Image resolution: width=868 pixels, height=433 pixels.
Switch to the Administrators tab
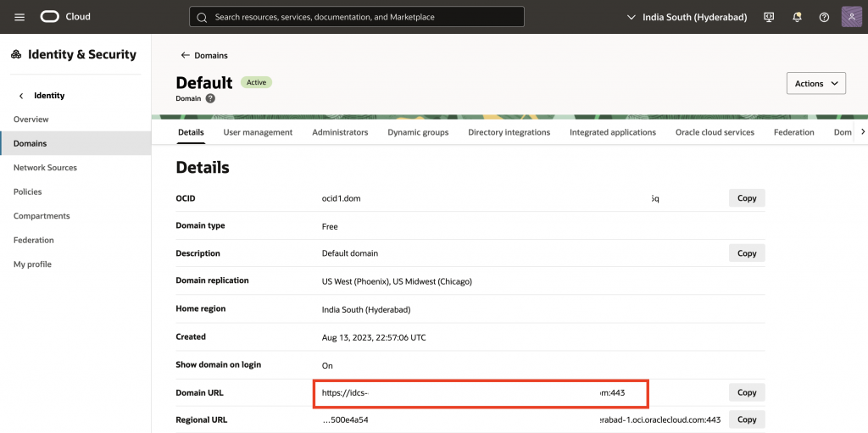340,132
